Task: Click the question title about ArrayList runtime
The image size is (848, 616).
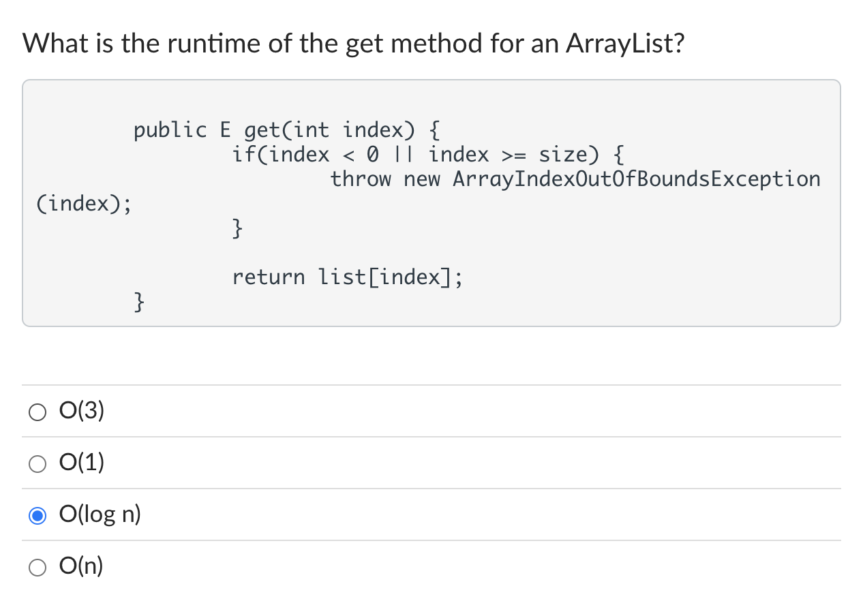Action: (x=354, y=43)
